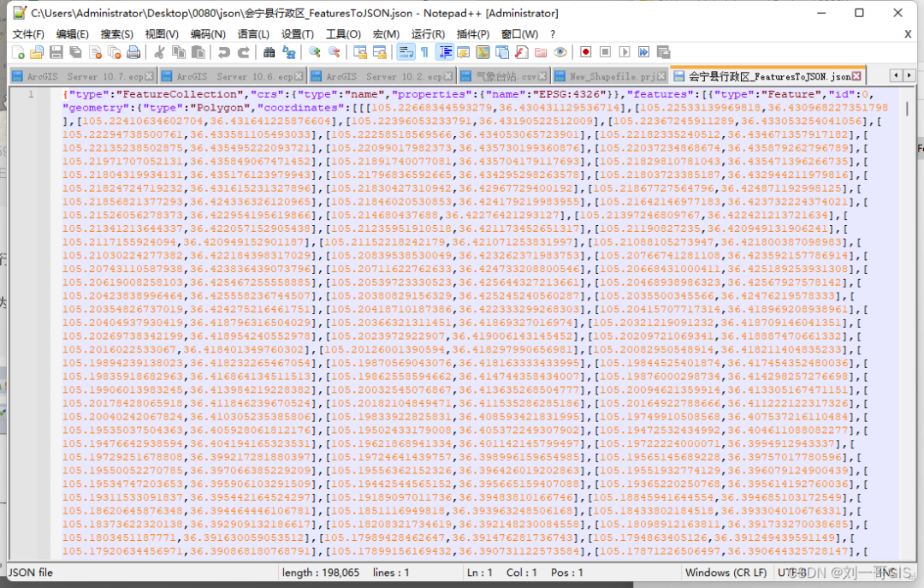Close the ArcGIS Server 10.7.ecp tab
The image size is (924, 588).
(x=149, y=76)
